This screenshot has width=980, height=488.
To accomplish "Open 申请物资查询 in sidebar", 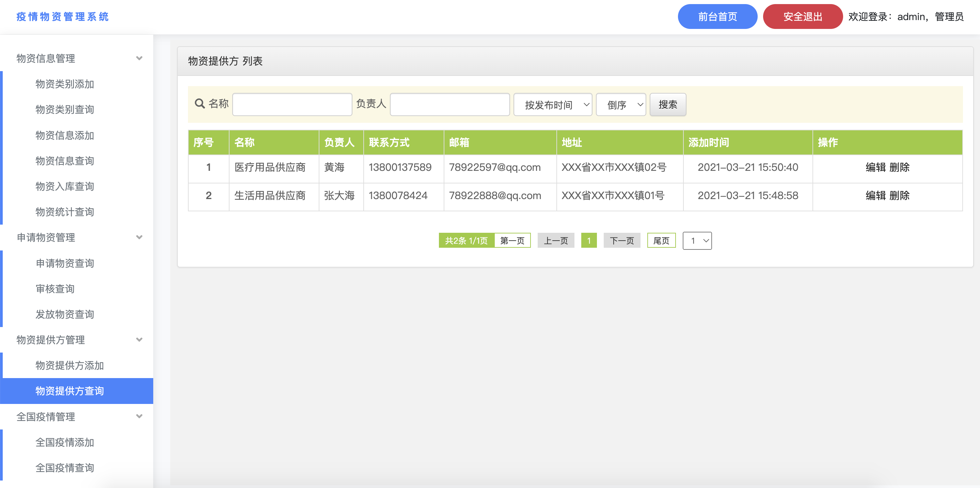I will (65, 263).
